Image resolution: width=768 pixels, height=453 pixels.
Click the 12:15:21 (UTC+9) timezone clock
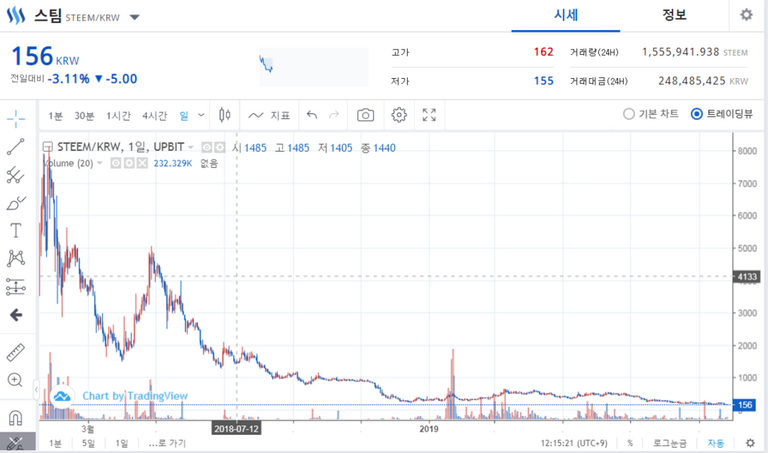coord(574,443)
